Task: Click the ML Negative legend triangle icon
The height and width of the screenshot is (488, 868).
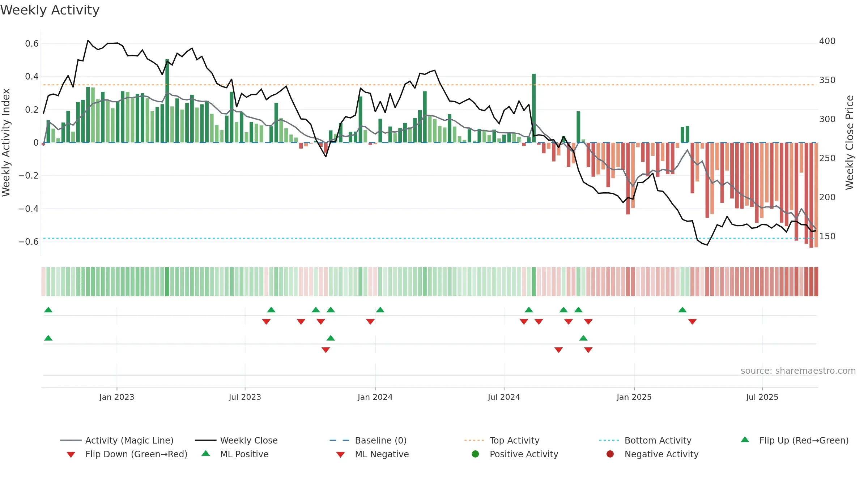Action: 340,455
